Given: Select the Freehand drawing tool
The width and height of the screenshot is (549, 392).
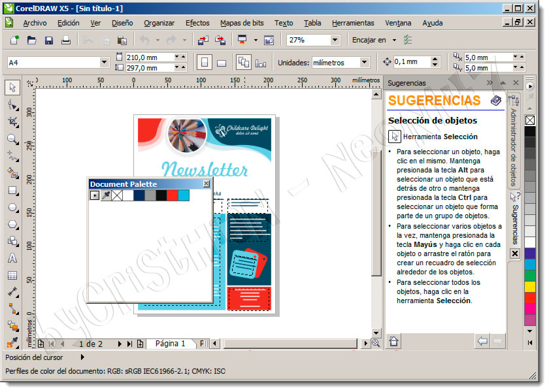Looking at the screenshot, I should click(x=13, y=156).
